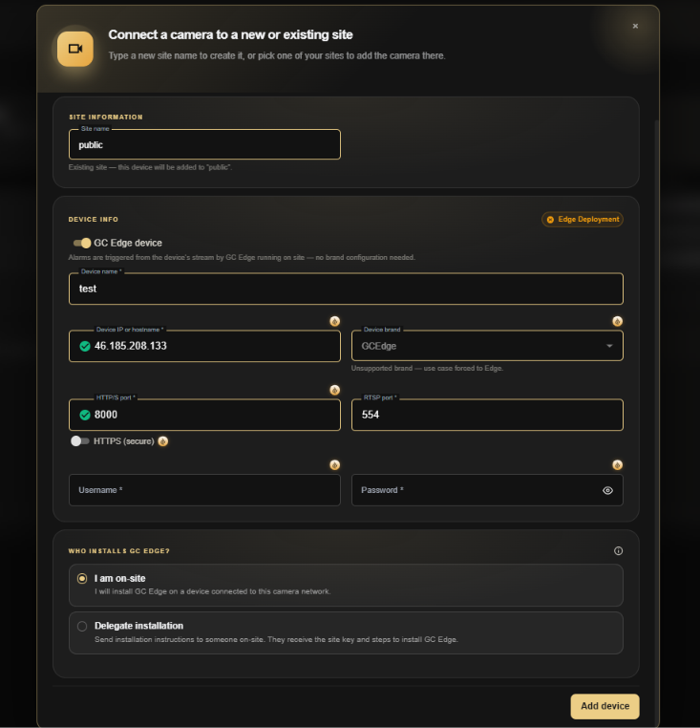Select the I am on-site radio option
This screenshot has width=700, height=728.
click(82, 579)
